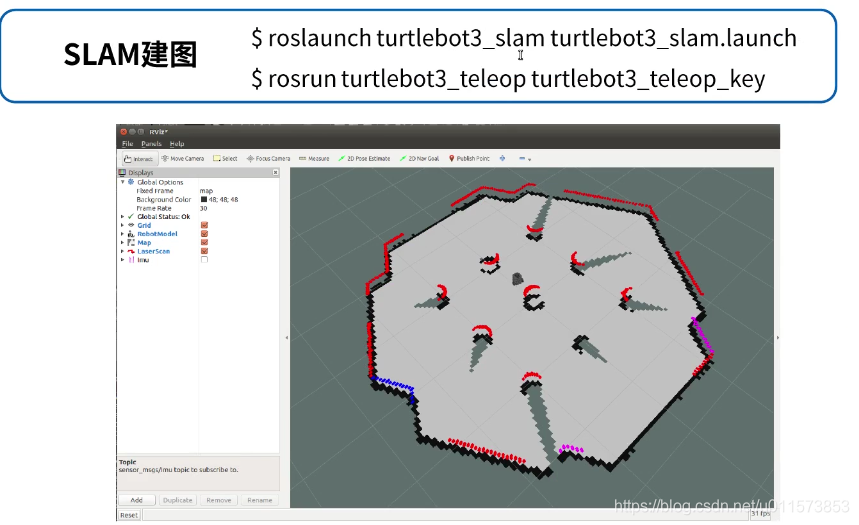
Task: Uncheck the RobotModel display checkbox
Action: (204, 234)
